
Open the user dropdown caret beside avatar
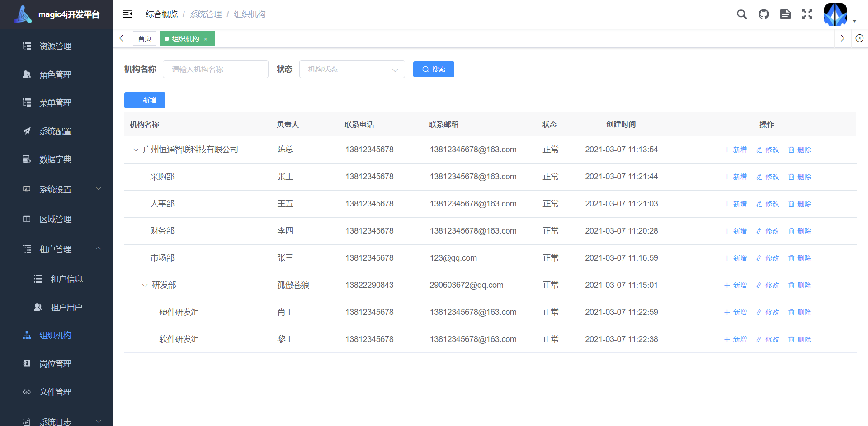[x=854, y=21]
